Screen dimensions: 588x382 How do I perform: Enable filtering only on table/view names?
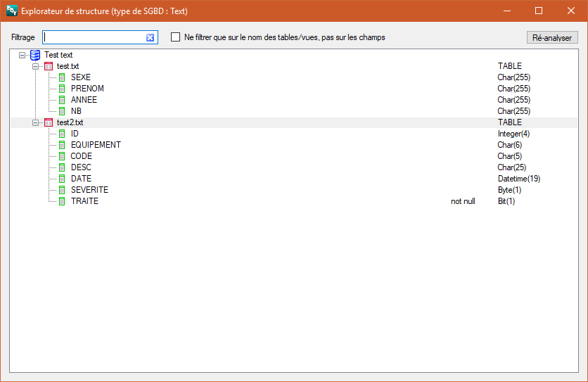coord(176,37)
